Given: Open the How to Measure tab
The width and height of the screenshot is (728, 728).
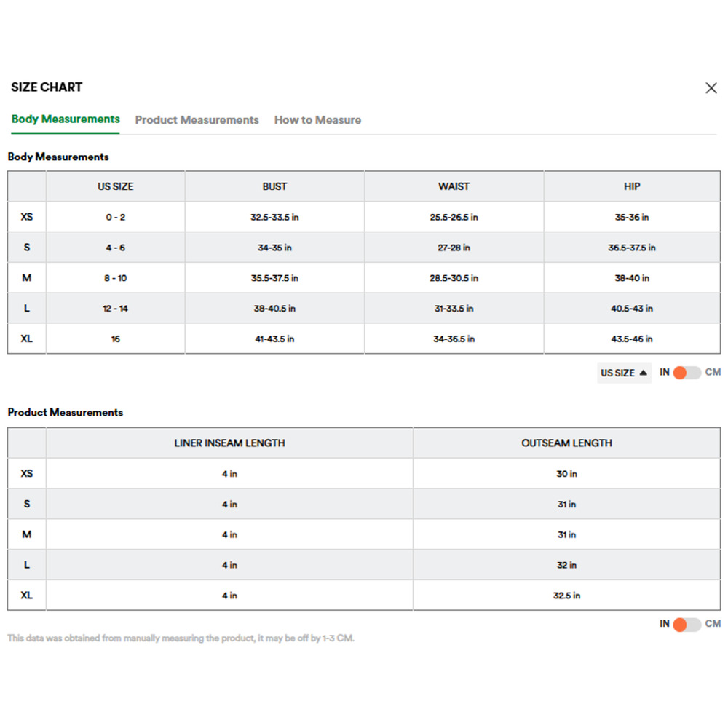Looking at the screenshot, I should coord(317,120).
